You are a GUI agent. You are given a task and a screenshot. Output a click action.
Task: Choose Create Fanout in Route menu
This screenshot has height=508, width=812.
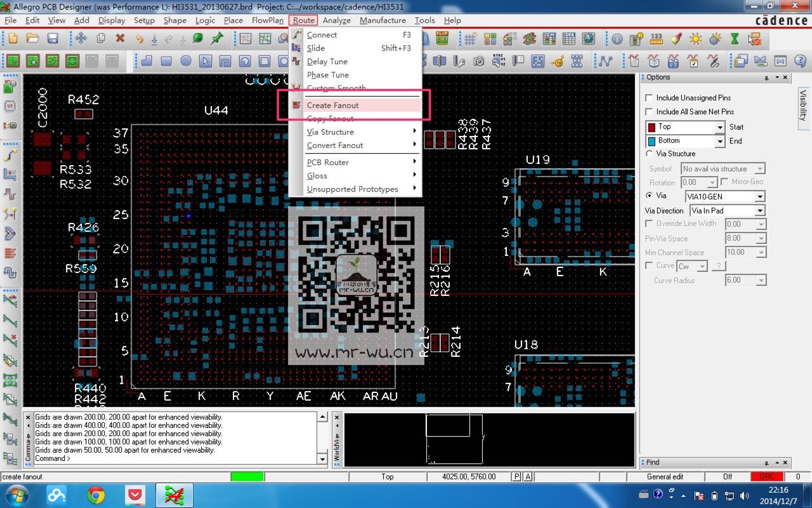coord(355,105)
